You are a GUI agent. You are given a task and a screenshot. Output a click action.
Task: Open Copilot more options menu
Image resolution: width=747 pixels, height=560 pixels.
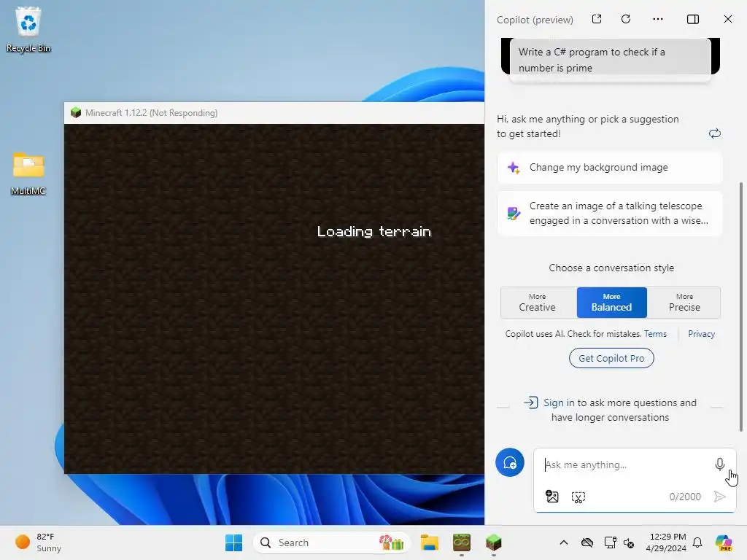pyautogui.click(x=658, y=19)
